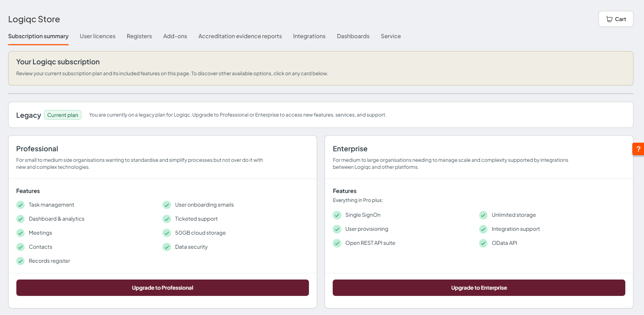Screen dimensions: 644x315
Task: Select the Registers tab
Action: pos(139,36)
